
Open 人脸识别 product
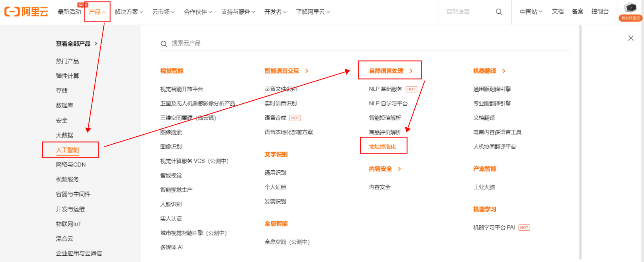coord(171,204)
